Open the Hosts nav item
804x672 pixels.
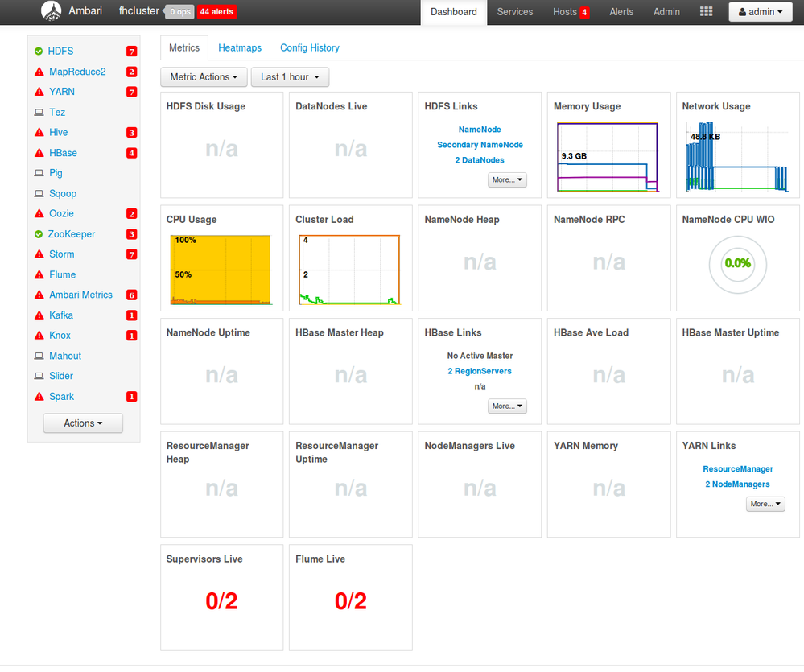tap(565, 12)
